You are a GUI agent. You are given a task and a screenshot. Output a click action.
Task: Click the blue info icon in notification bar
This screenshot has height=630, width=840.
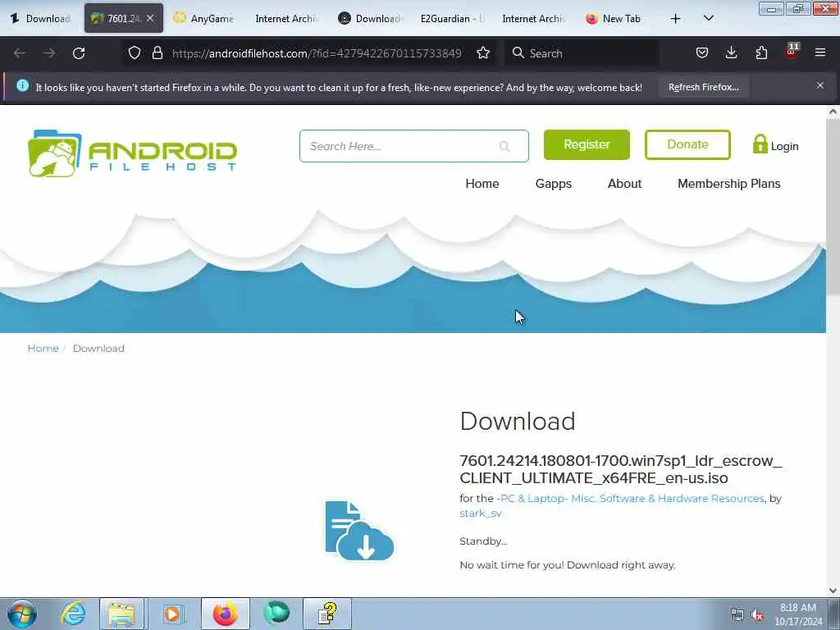(22, 85)
